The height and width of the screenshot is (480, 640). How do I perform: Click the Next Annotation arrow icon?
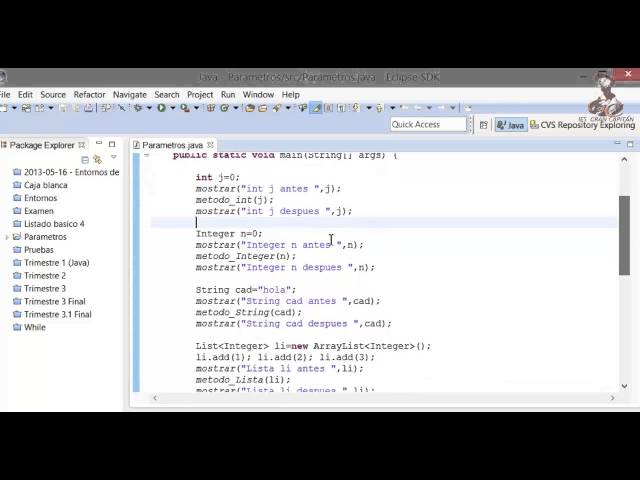(356, 108)
